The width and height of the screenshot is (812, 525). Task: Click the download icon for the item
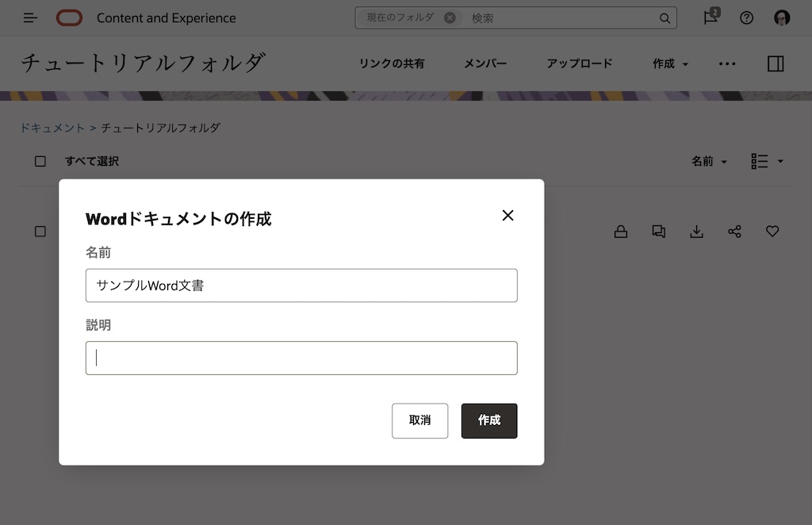click(x=697, y=231)
